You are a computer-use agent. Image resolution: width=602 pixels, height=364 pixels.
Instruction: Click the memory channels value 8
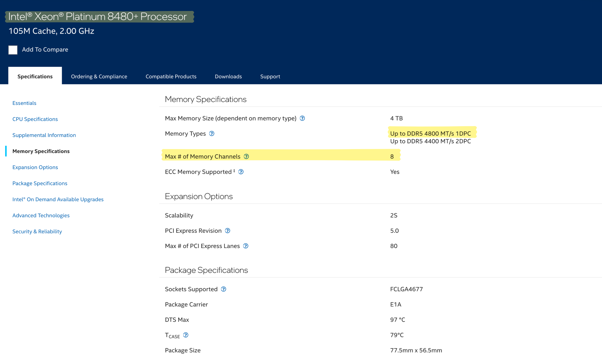[392, 157]
